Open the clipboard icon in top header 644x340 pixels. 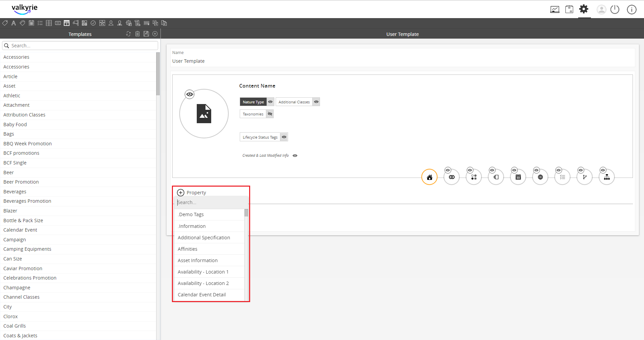tap(569, 9)
